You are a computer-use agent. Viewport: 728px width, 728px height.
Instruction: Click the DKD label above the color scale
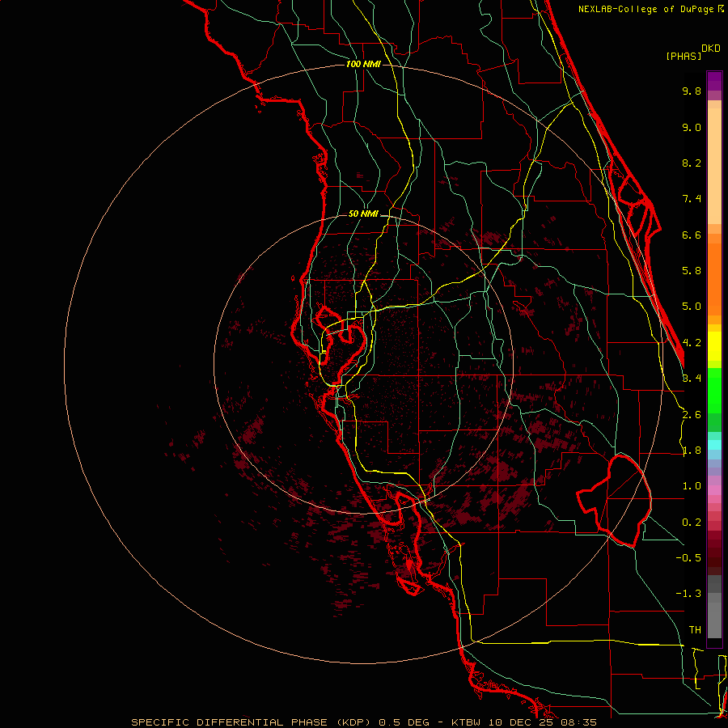tap(711, 49)
